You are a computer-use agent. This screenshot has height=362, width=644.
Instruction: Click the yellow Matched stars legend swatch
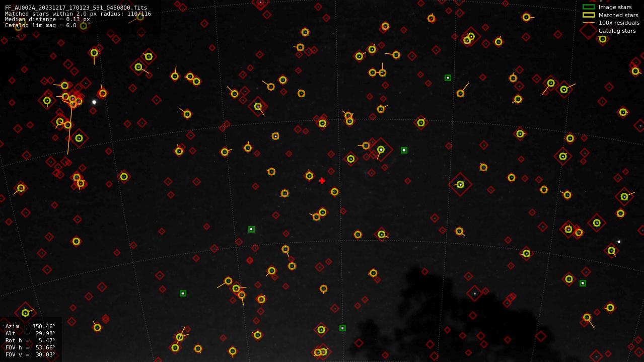(589, 15)
